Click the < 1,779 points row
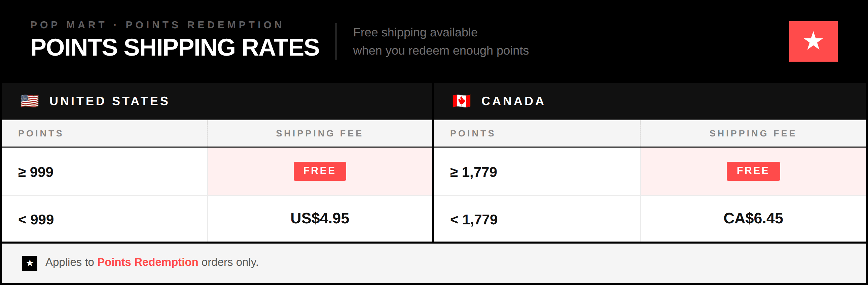Image resolution: width=868 pixels, height=285 pixels. point(650,219)
